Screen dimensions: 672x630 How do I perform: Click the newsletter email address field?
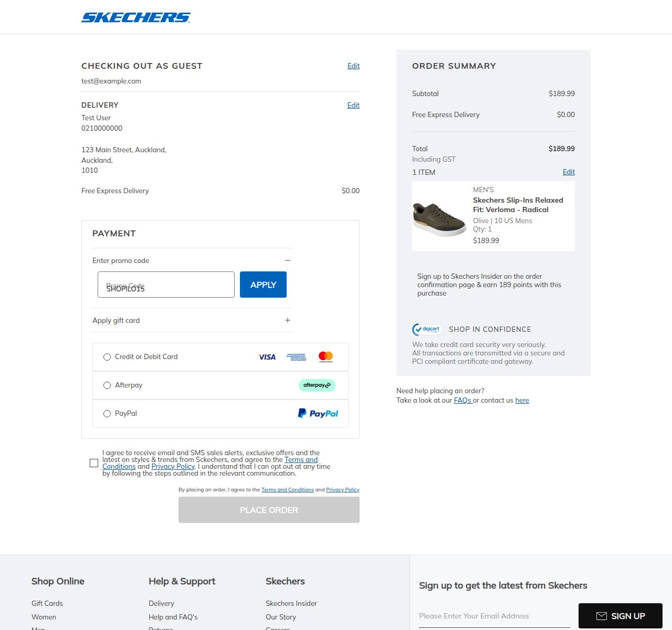[x=495, y=616]
